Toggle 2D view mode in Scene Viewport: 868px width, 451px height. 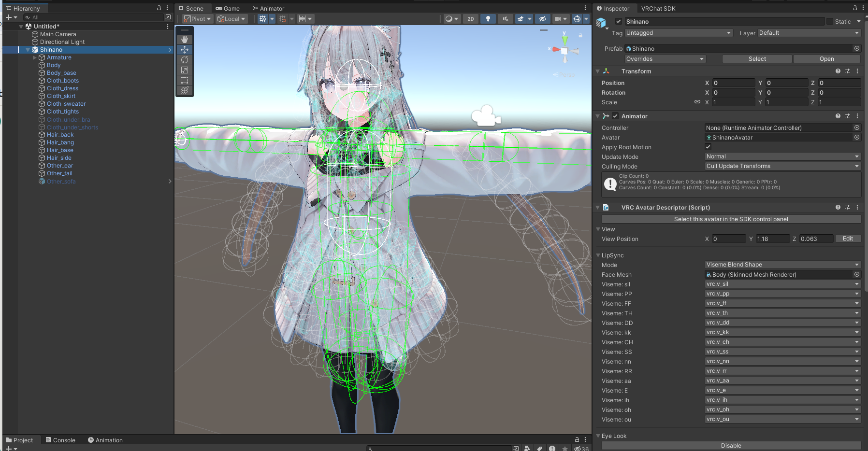[470, 19]
